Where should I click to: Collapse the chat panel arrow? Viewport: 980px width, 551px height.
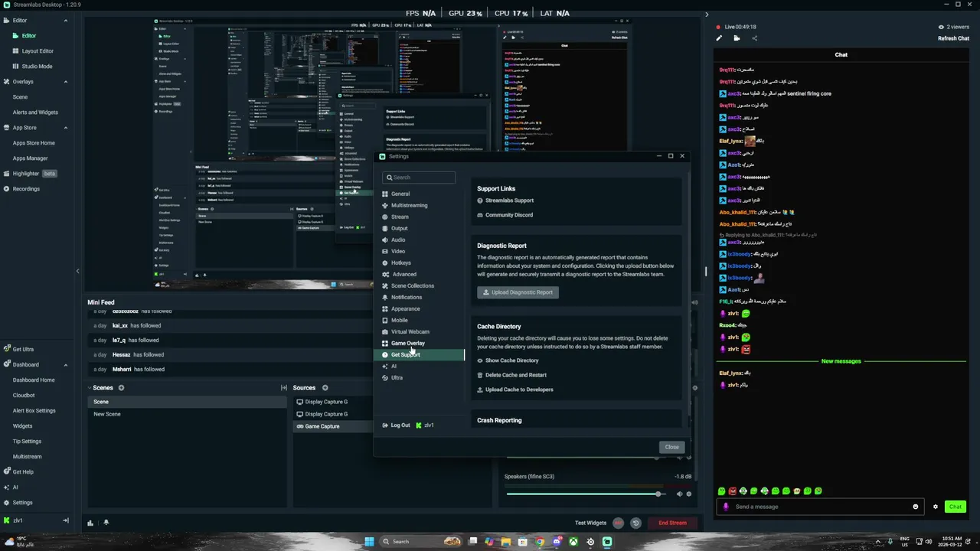[707, 15]
